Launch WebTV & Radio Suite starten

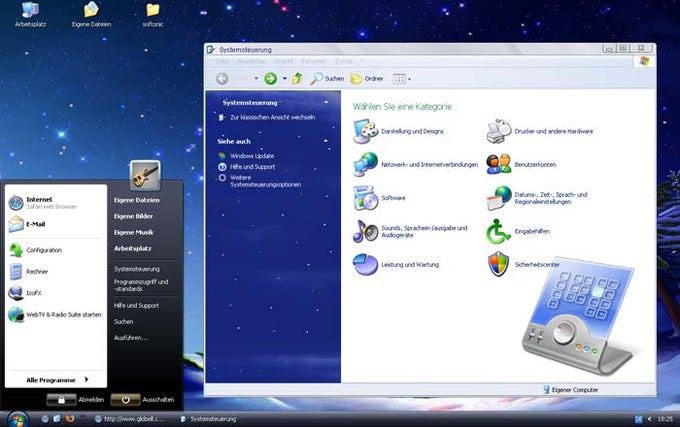coord(55,315)
